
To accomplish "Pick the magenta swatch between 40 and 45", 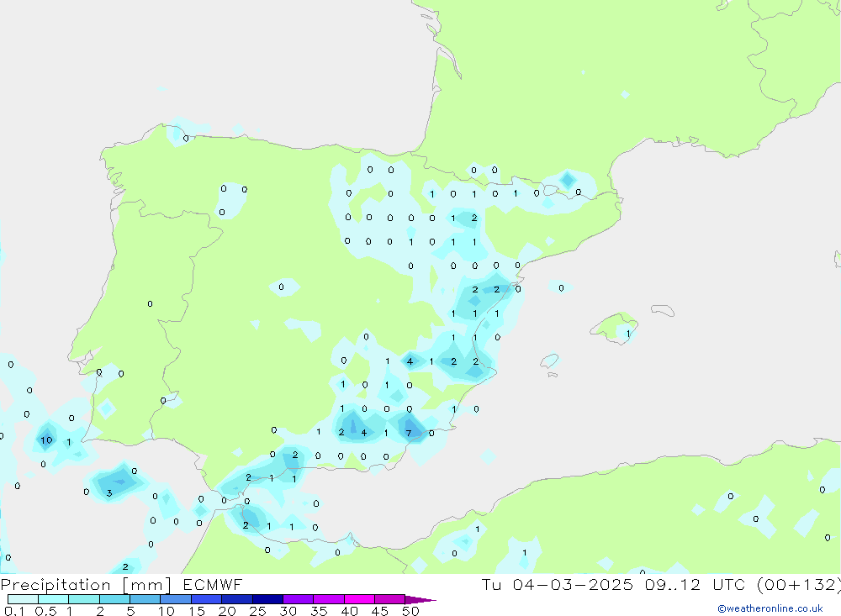I will (359, 599).
